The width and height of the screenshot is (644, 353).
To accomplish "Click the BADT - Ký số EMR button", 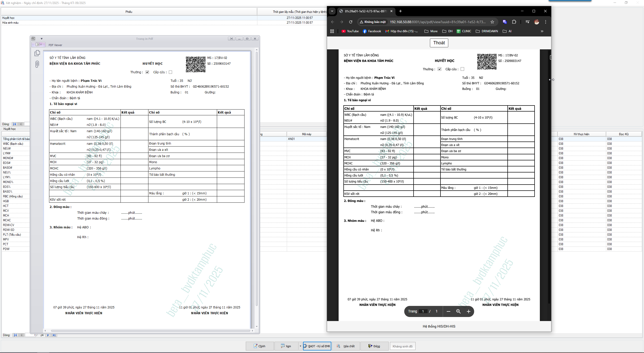I will (317, 346).
